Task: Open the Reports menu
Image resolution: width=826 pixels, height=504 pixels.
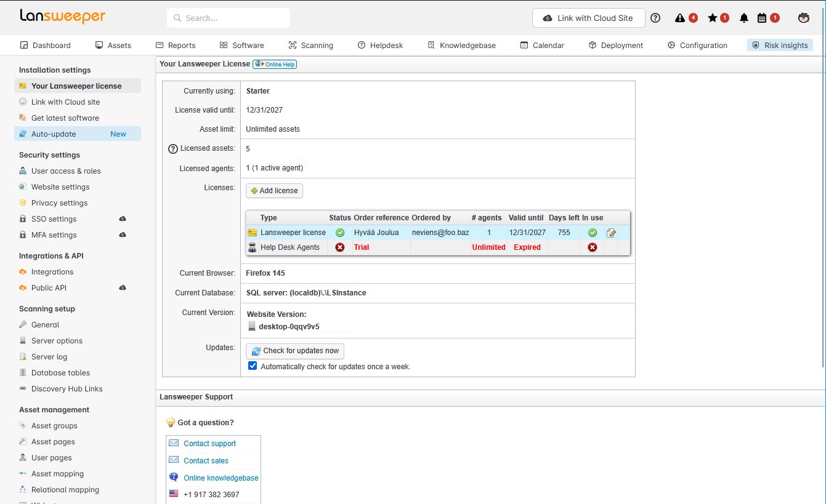Action: point(176,45)
